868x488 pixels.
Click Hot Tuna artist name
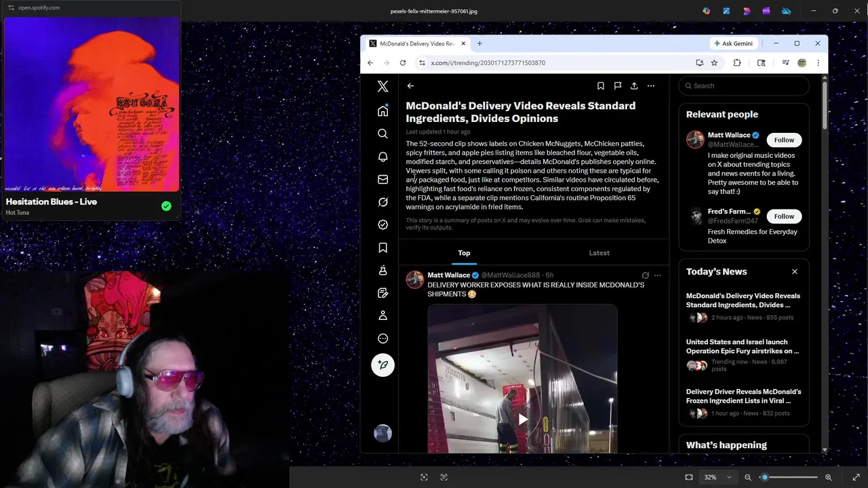click(18, 213)
